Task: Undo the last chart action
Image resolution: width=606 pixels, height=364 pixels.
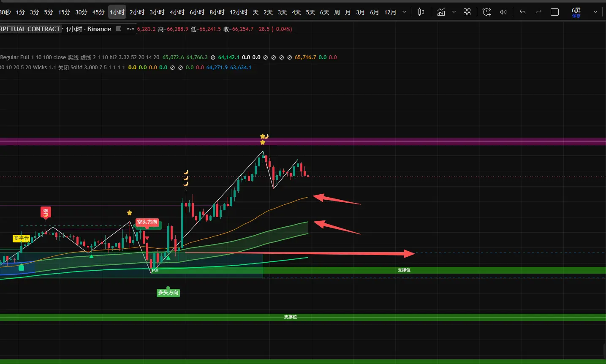Action: [522, 12]
